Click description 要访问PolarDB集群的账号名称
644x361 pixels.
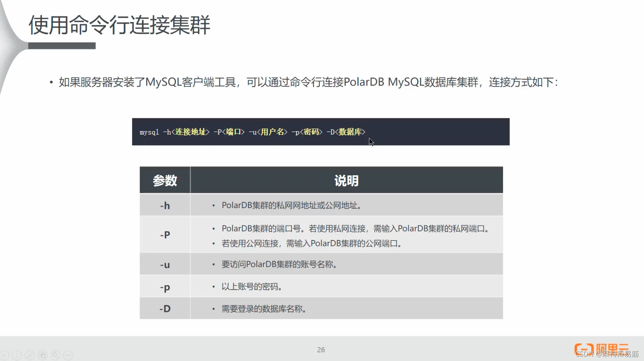coord(279,264)
